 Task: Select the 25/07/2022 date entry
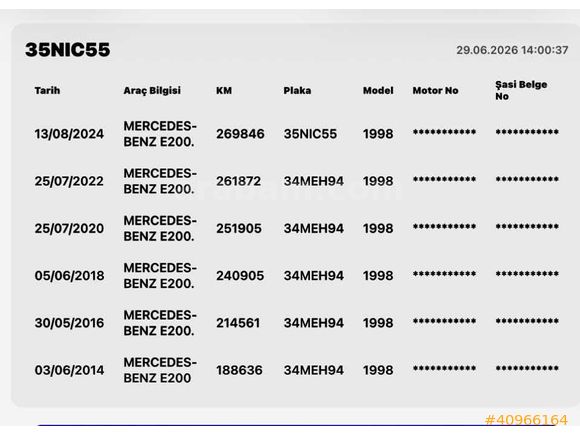tap(69, 181)
